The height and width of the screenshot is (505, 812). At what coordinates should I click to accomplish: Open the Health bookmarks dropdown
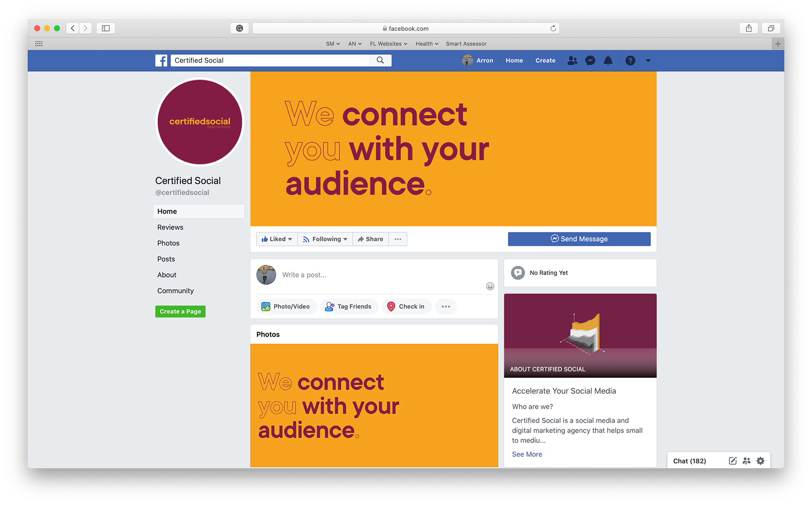[427, 44]
